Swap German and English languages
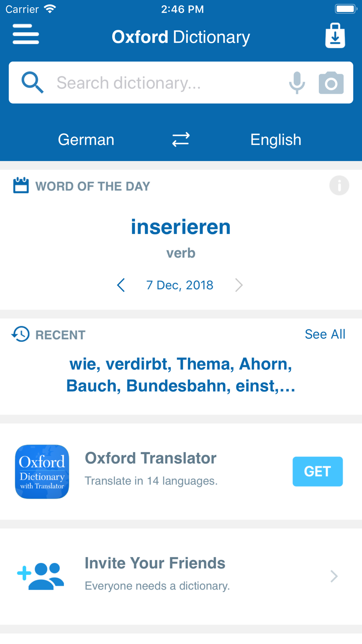Screen dimensions: 362x644 point(181,139)
